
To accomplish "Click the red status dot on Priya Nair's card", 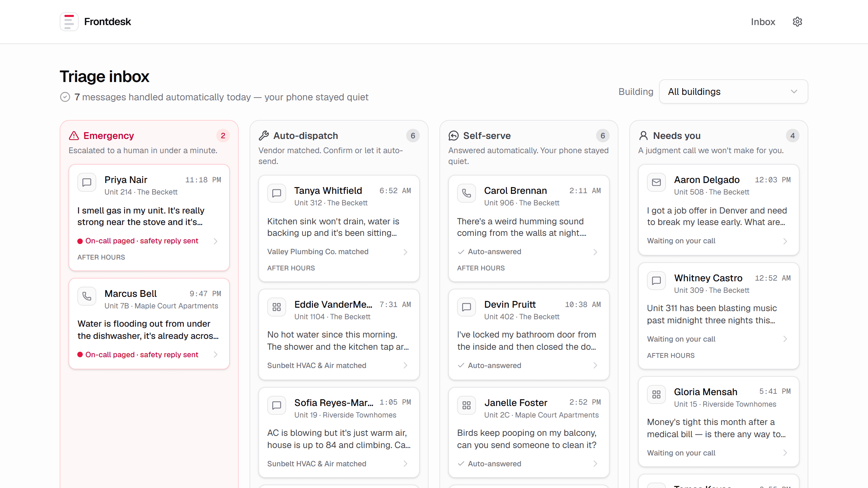I will 80,241.
